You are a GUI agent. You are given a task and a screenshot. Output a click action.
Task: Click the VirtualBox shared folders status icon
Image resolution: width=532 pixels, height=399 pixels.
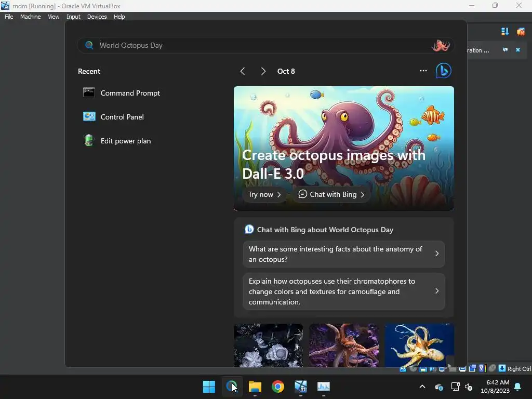(451, 369)
